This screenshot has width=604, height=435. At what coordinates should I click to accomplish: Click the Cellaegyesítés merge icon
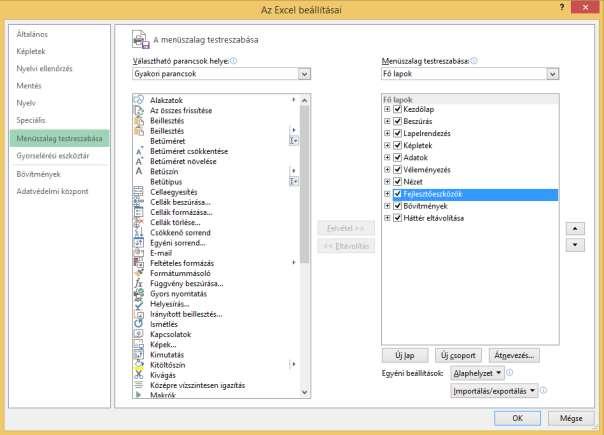click(x=138, y=191)
